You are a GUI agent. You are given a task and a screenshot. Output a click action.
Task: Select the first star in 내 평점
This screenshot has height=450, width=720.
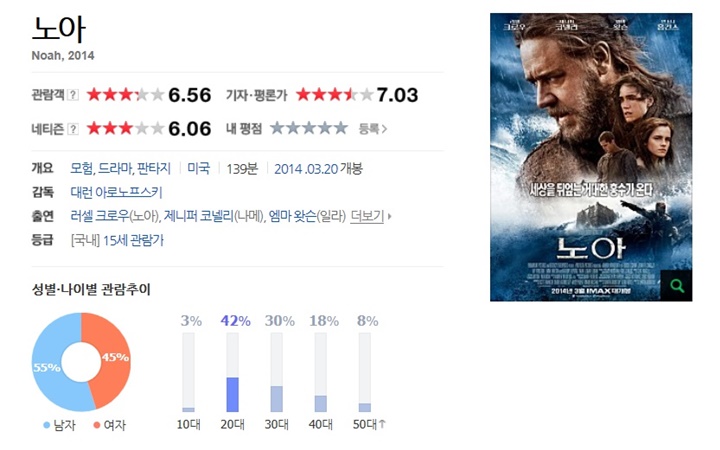[277, 128]
